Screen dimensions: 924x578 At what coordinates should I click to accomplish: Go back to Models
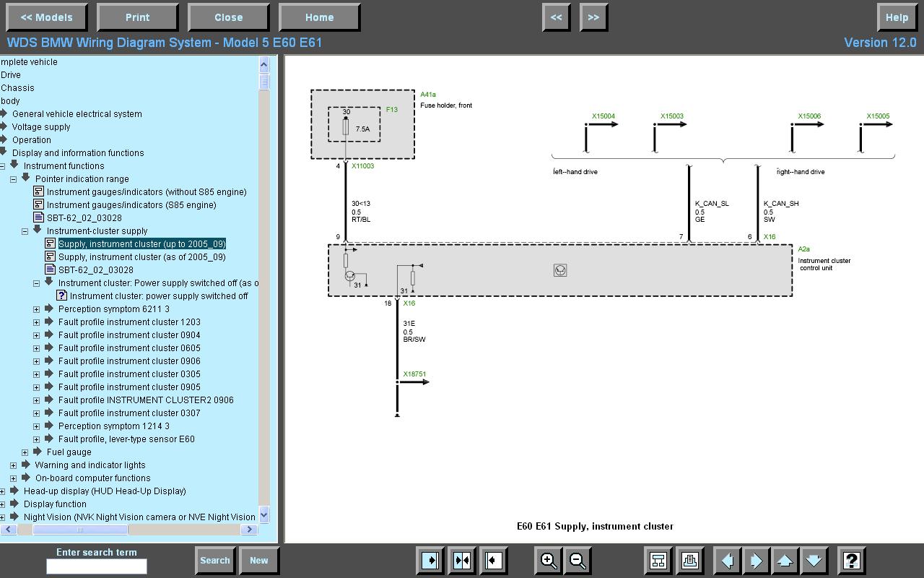[x=47, y=17]
